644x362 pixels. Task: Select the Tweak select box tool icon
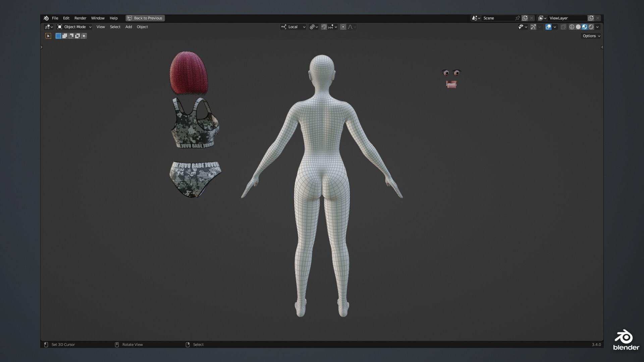[x=48, y=36]
